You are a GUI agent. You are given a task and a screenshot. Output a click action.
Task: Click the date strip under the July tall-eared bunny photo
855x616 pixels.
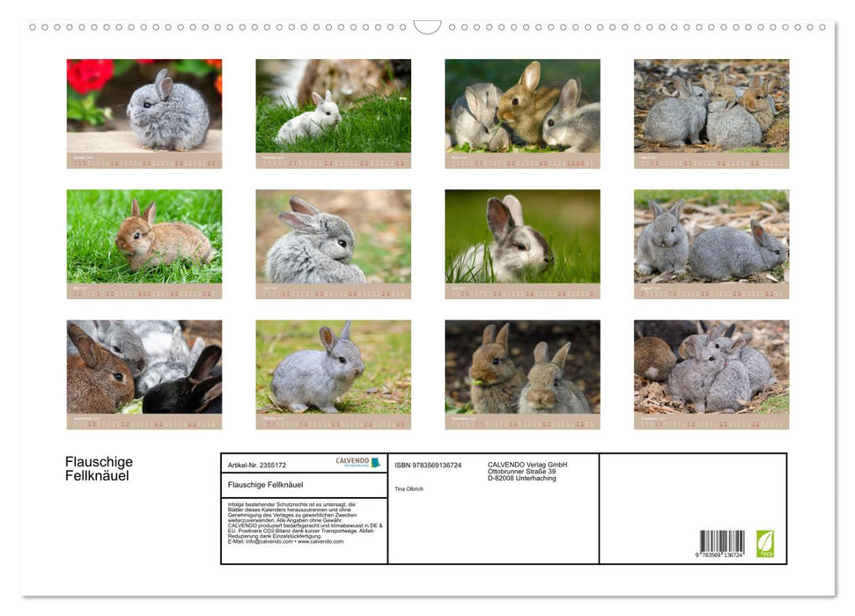(522, 291)
